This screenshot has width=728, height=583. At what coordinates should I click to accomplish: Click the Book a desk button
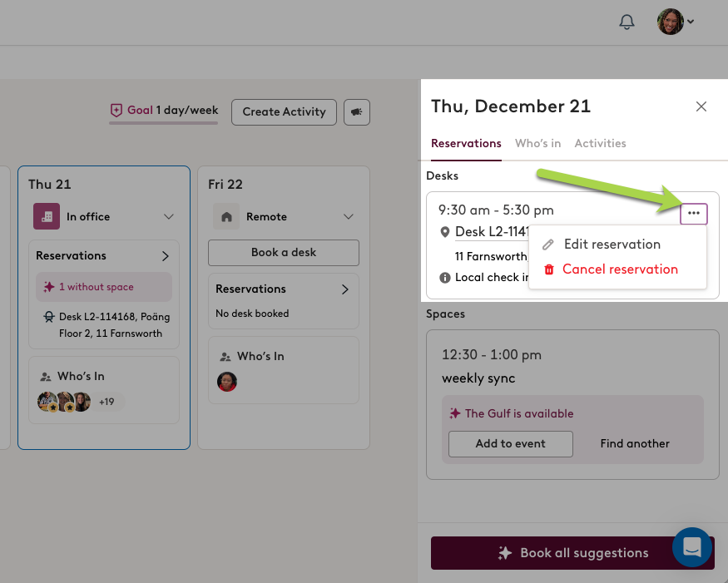(284, 253)
